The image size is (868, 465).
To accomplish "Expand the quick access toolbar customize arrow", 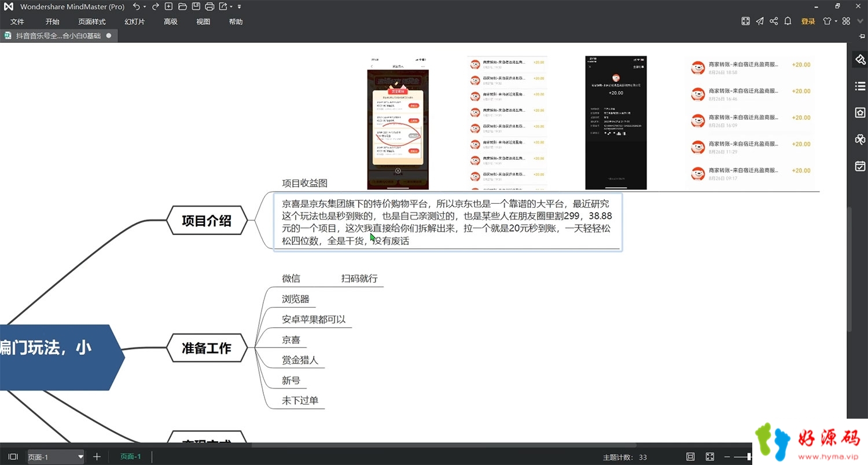I will pos(240,7).
